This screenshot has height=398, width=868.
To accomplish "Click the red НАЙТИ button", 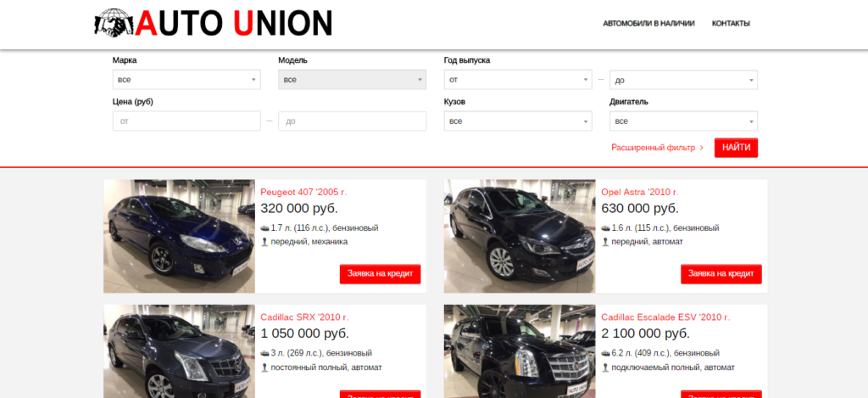I will tap(737, 148).
